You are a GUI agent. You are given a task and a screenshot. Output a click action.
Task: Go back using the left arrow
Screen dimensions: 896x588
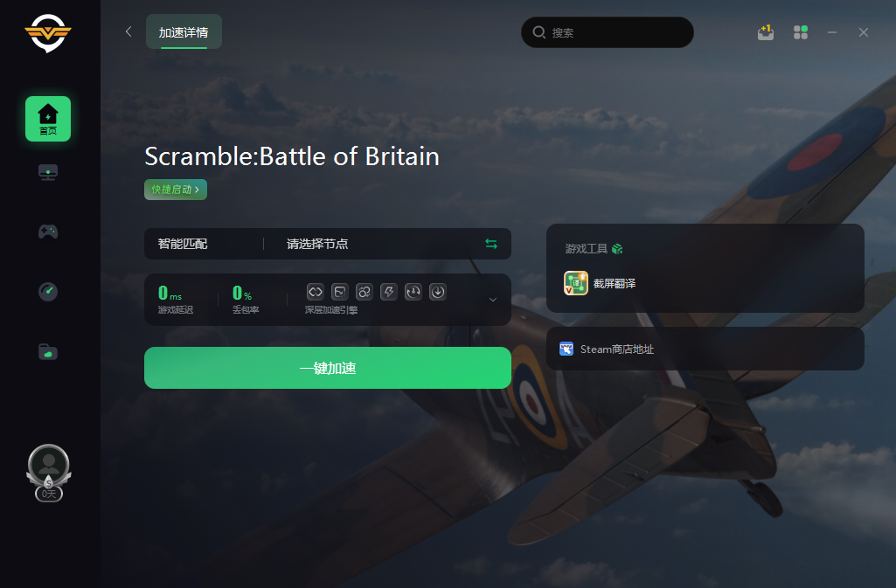pos(128,32)
